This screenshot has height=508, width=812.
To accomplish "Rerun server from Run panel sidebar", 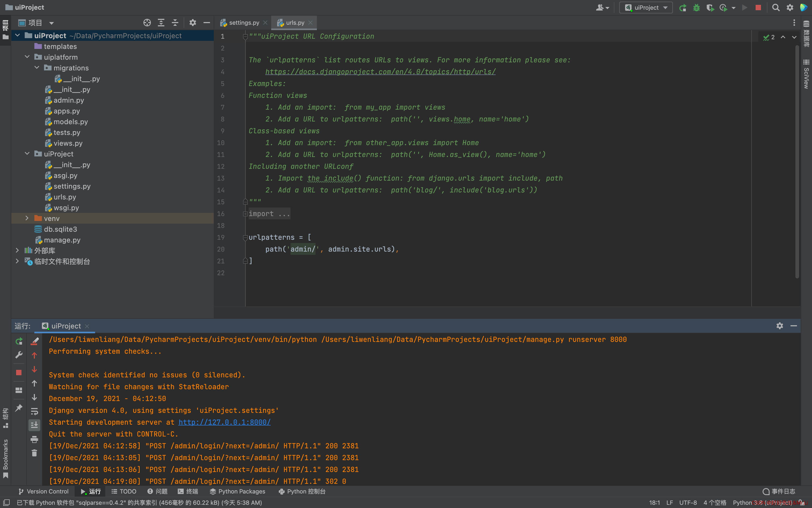I will (x=19, y=341).
